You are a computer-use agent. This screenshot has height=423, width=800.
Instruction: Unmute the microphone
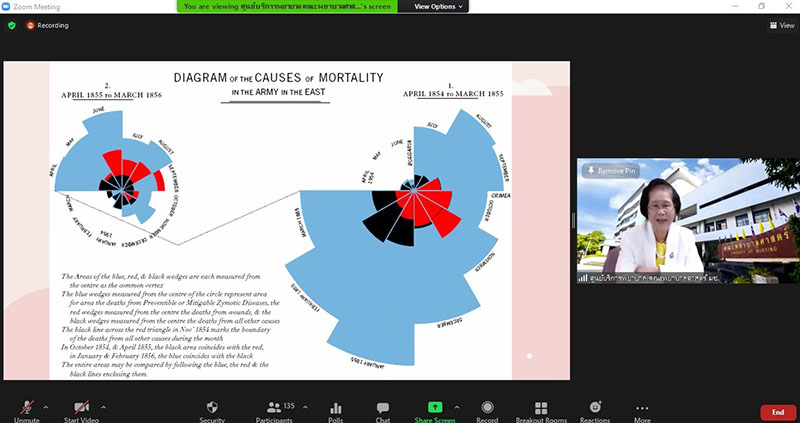pyautogui.click(x=27, y=411)
